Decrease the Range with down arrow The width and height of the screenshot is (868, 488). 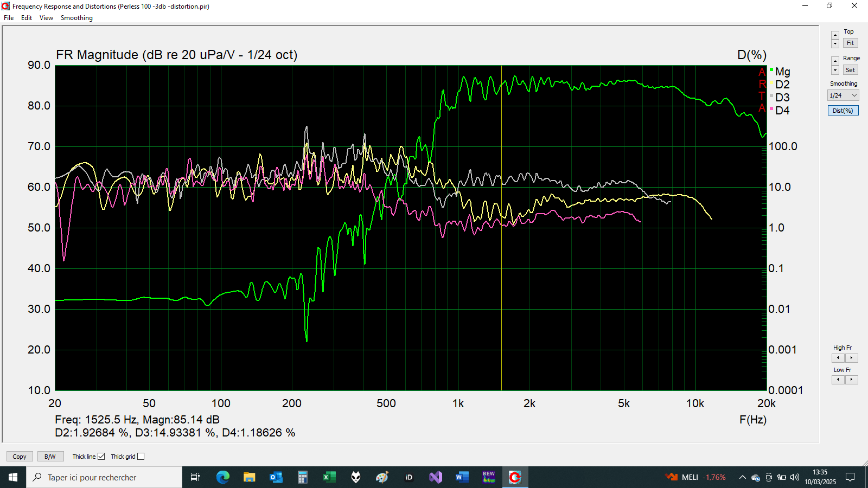coord(835,71)
